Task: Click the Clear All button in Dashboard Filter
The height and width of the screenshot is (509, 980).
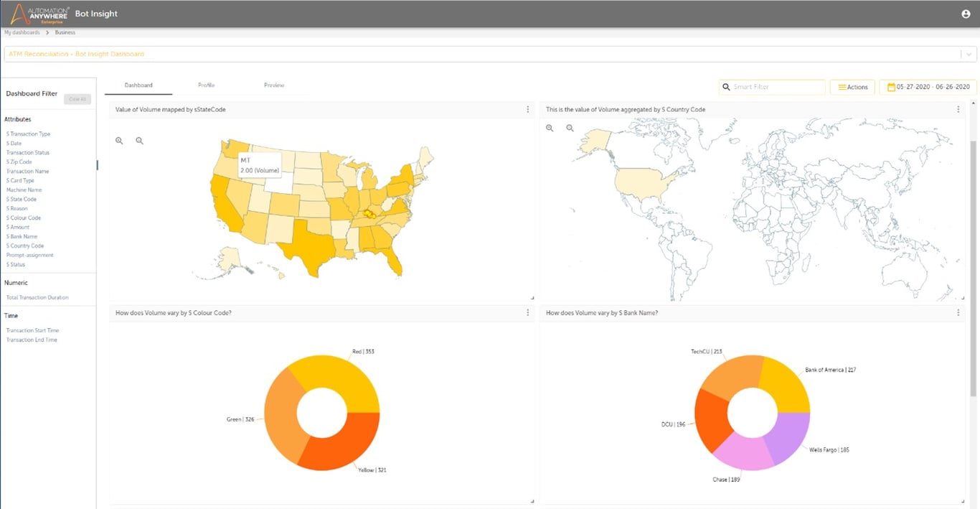Action: click(x=77, y=99)
